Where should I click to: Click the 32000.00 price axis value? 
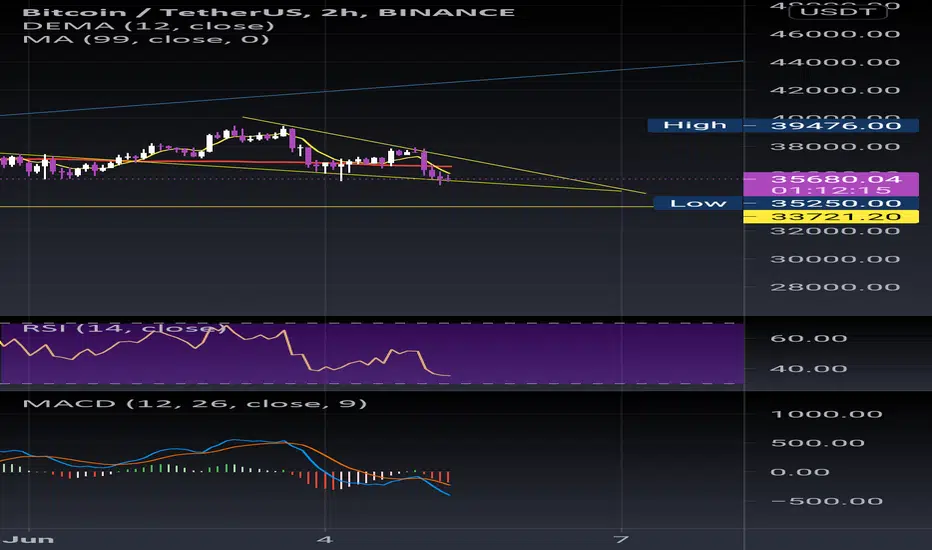(x=835, y=231)
